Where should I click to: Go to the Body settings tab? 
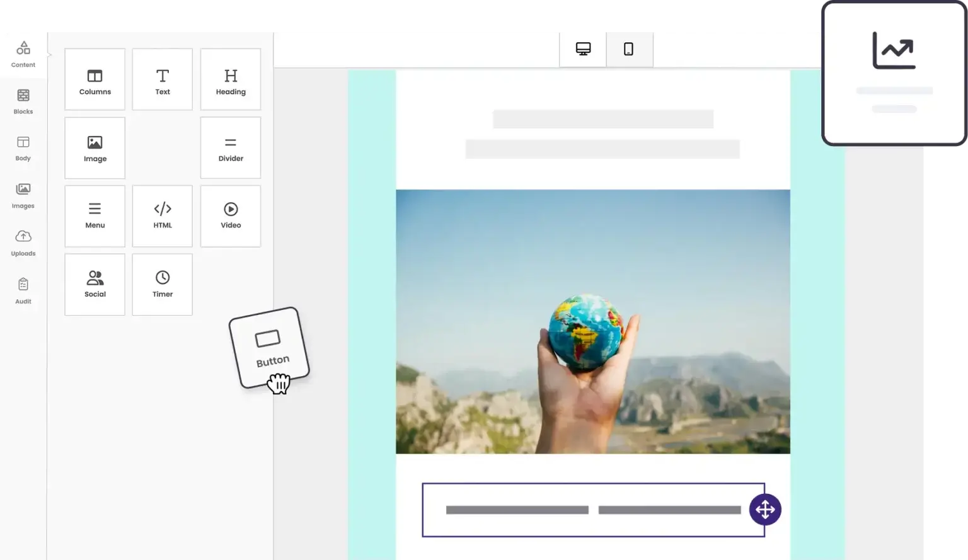(x=23, y=149)
